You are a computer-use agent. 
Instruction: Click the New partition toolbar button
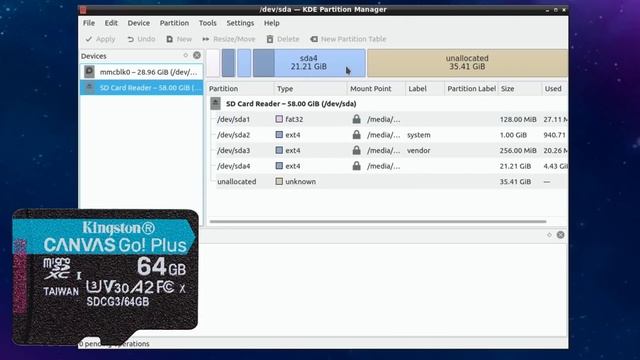click(x=179, y=39)
